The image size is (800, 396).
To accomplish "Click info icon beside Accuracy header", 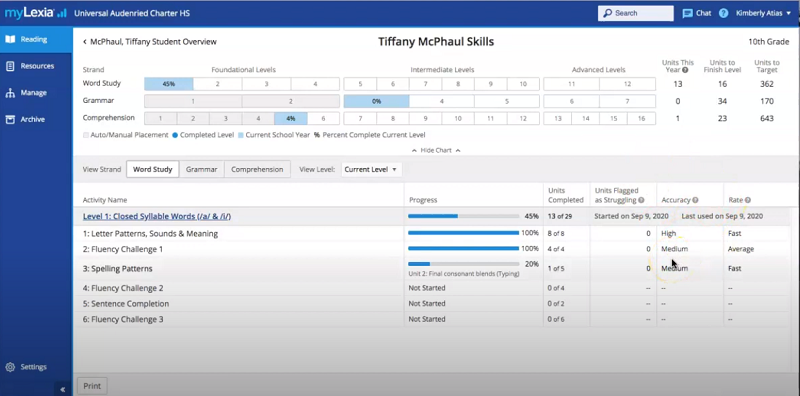I will 695,200.
